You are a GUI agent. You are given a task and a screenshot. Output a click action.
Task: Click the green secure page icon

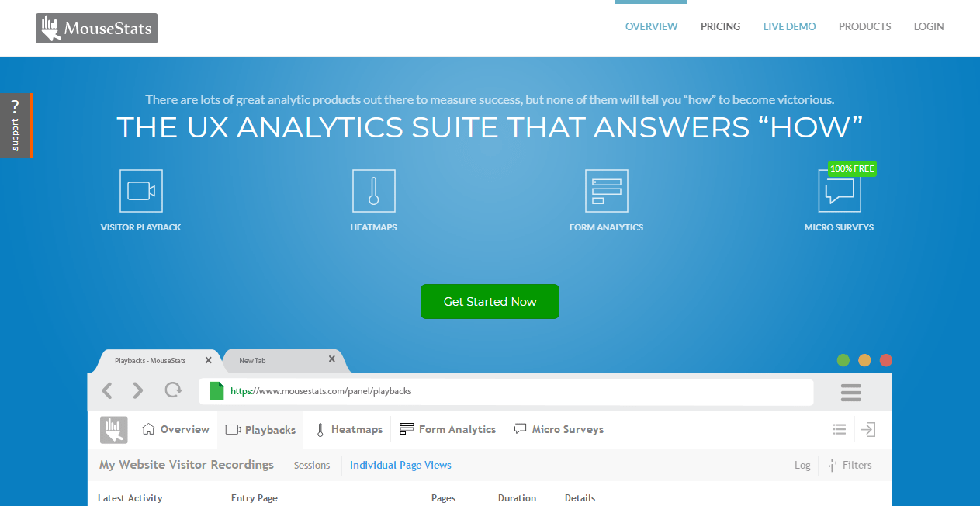coord(216,391)
